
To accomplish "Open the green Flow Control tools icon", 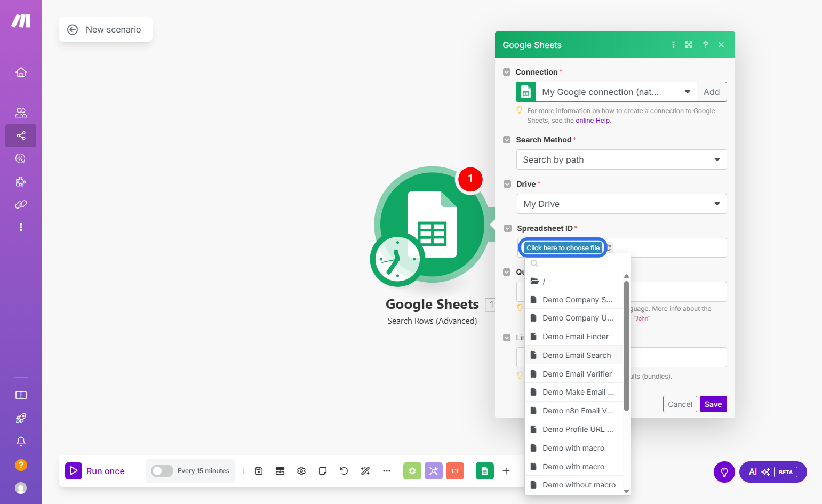I will pos(412,471).
